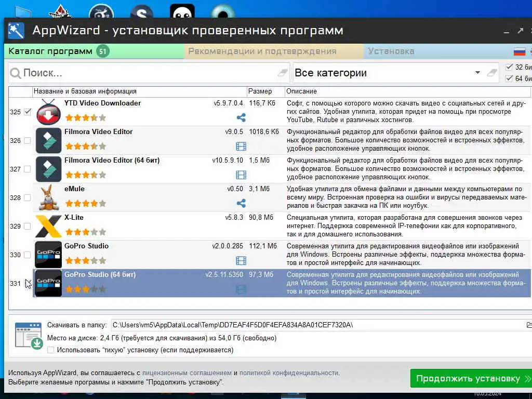Click the YTD Video Downloader program icon
532x399 pixels.
[48, 112]
